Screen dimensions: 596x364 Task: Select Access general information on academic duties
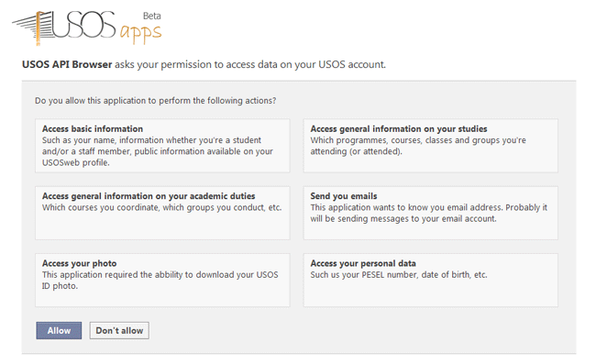(162, 213)
